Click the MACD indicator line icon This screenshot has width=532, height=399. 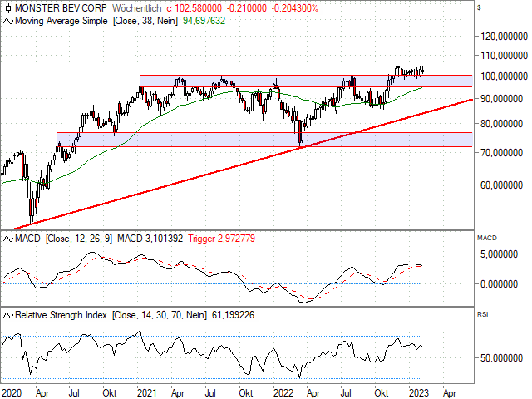pyautogui.click(x=8, y=239)
